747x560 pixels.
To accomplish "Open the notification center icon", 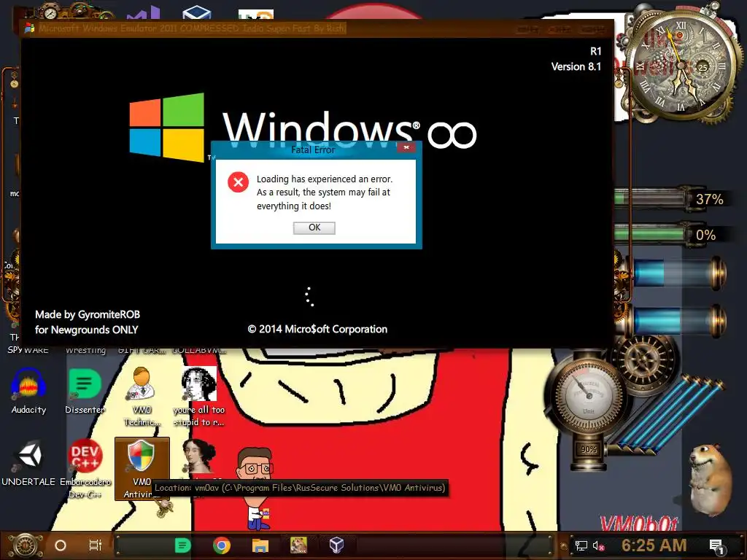I will (x=716, y=546).
